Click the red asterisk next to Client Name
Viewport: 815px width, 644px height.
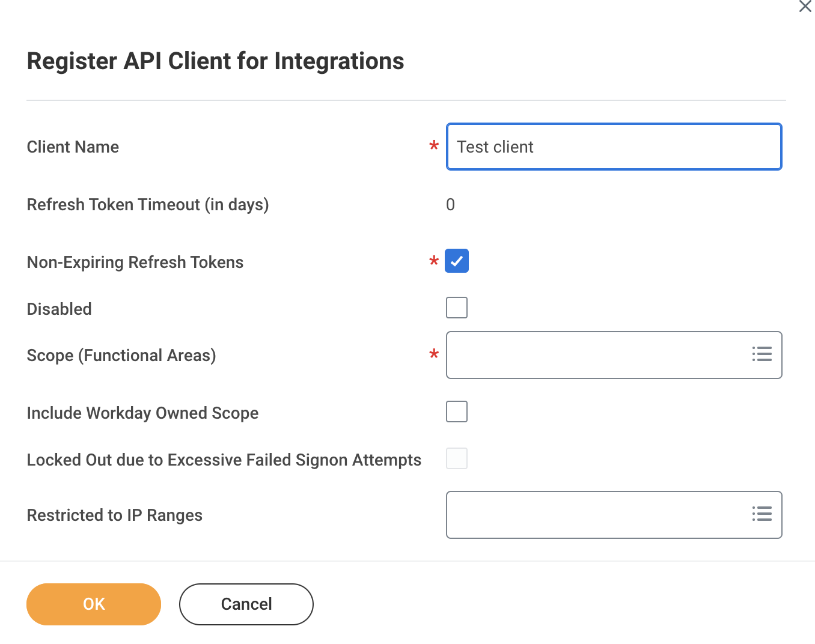click(434, 146)
